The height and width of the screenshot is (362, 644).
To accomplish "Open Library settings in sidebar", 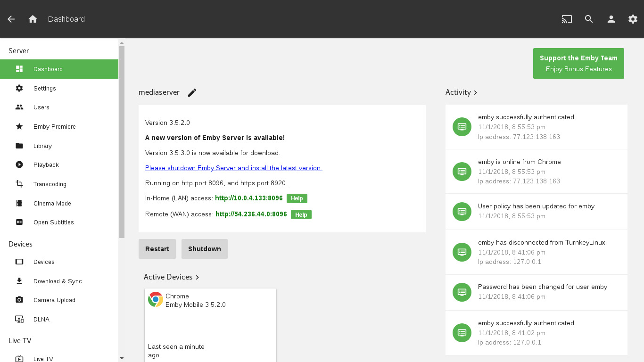I will (42, 146).
